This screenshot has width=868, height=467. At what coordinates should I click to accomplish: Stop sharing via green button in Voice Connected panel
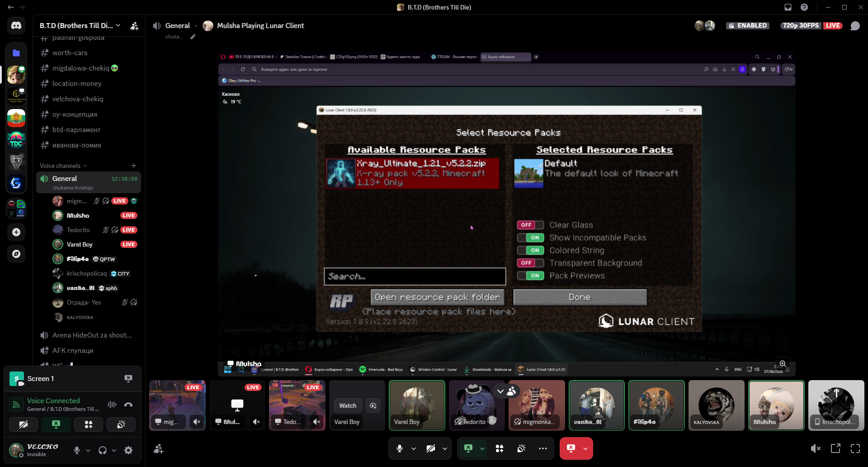56,424
